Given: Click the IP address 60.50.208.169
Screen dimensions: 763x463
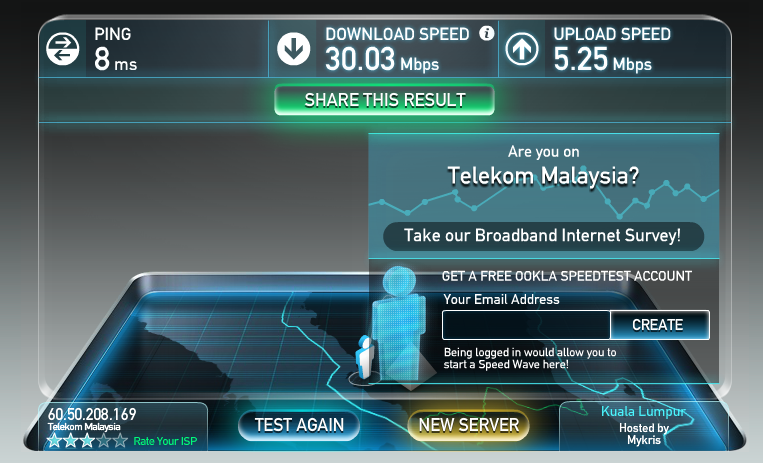Looking at the screenshot, I should click(x=92, y=414).
